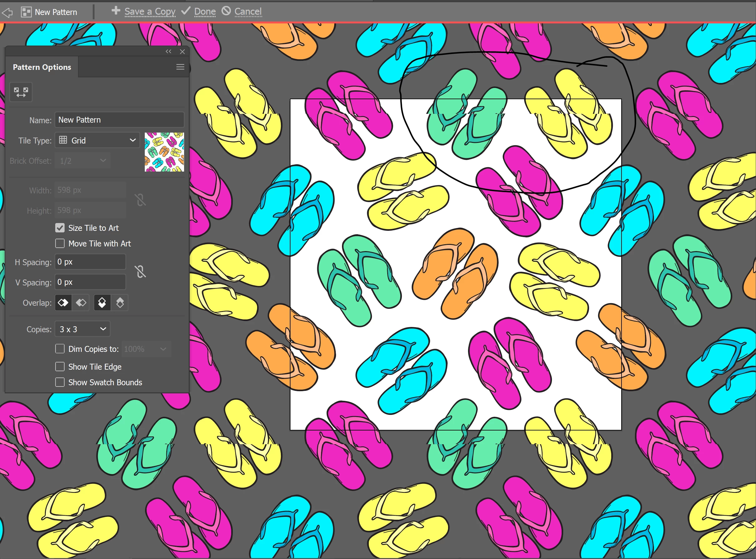Click the pattern Name input field
756x559 pixels.
119,120
